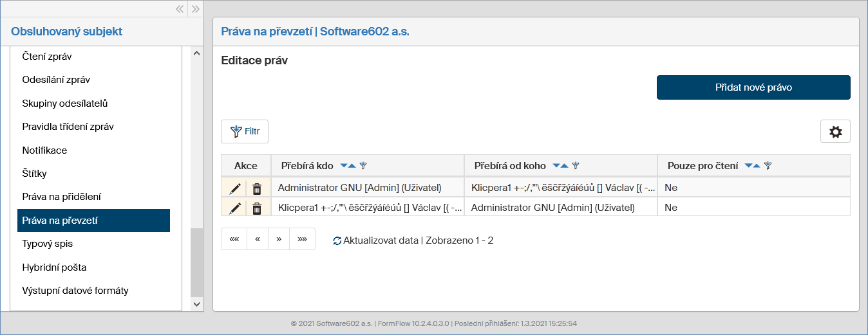This screenshot has height=335, width=868.
Task: Expand the sidebar with the right double-chevron
Action: (x=196, y=9)
